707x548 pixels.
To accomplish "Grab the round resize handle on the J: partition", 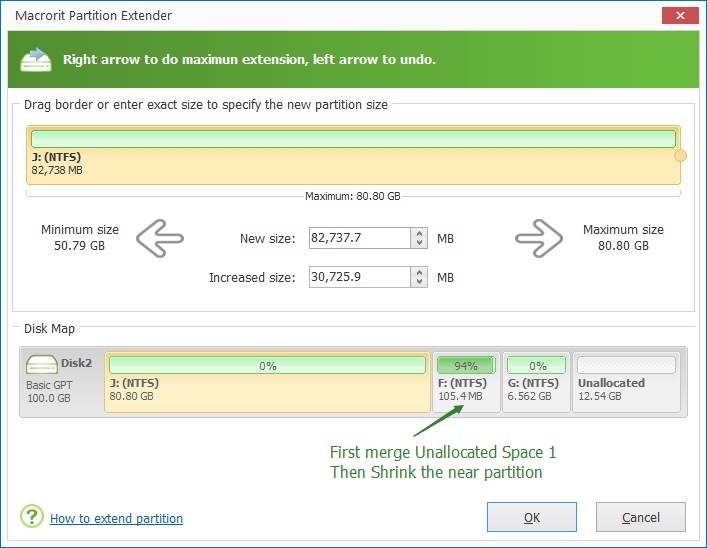I will (680, 156).
